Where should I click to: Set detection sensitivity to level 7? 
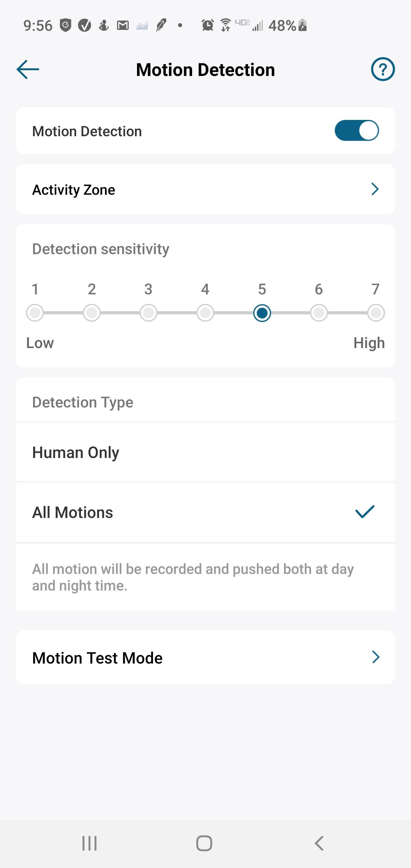(376, 313)
